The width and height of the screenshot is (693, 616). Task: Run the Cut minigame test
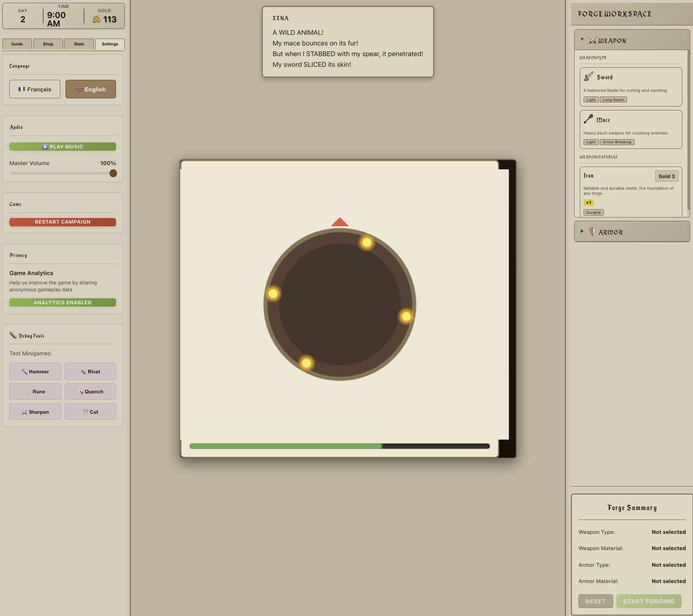point(90,412)
